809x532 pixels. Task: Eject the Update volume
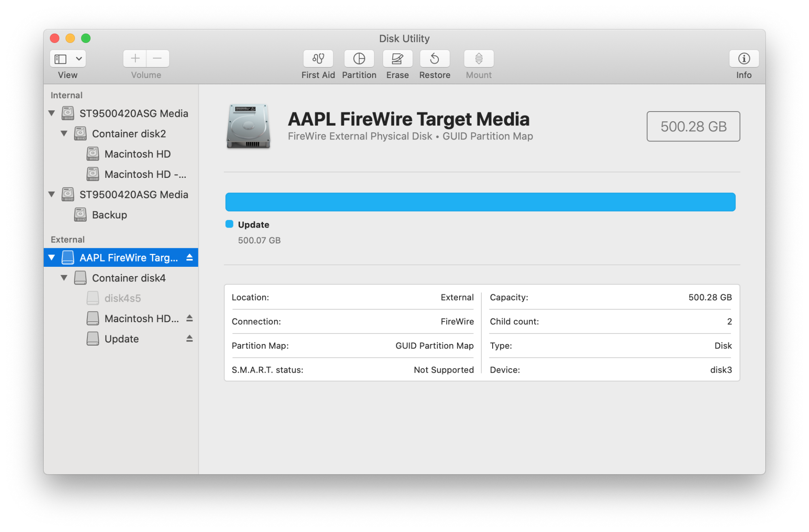pos(189,338)
